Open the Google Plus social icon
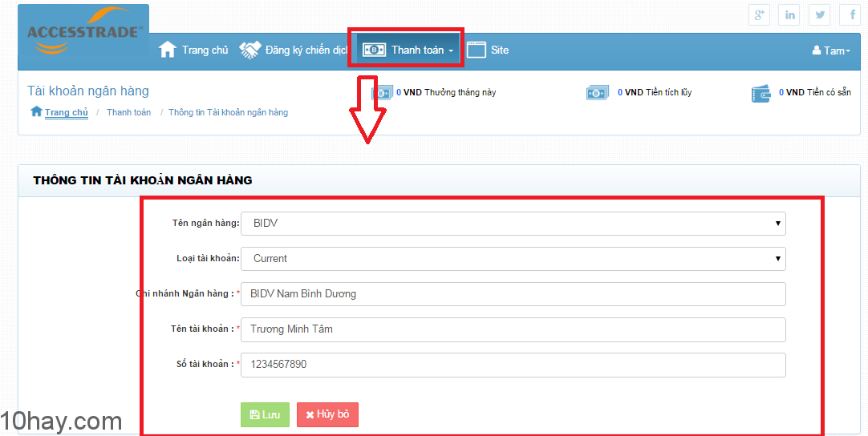 [759, 14]
